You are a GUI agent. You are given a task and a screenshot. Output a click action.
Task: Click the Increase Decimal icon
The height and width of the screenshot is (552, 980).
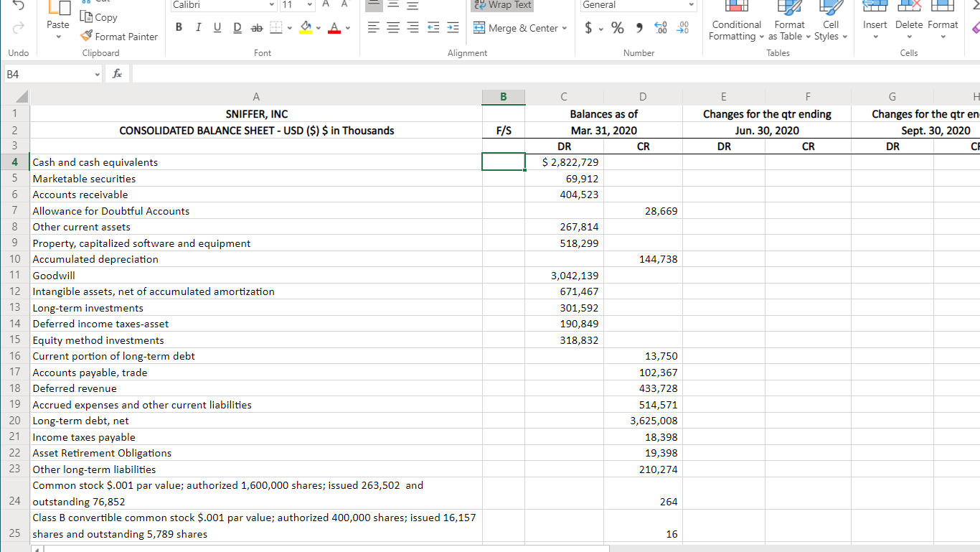click(x=660, y=27)
